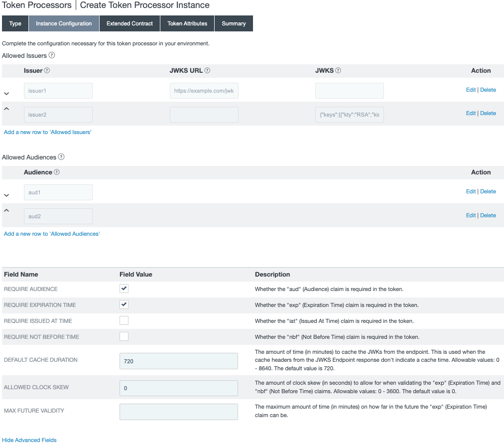This screenshot has width=504, height=445.
Task: View help for the 'JWKS' column
Action: [338, 70]
